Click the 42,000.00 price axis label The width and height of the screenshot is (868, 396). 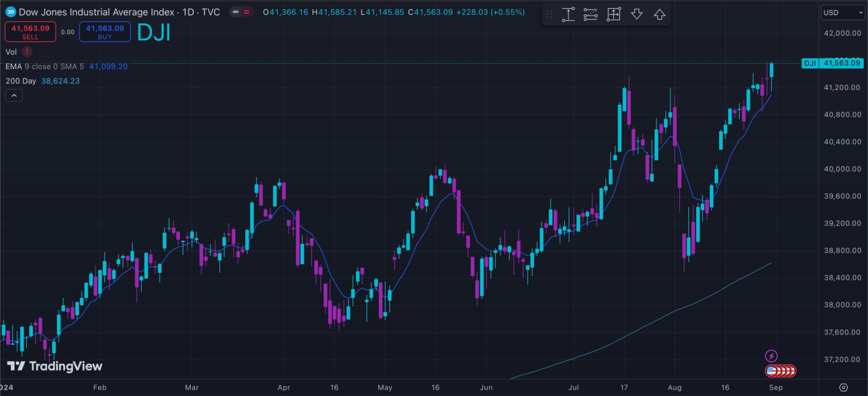[842, 33]
